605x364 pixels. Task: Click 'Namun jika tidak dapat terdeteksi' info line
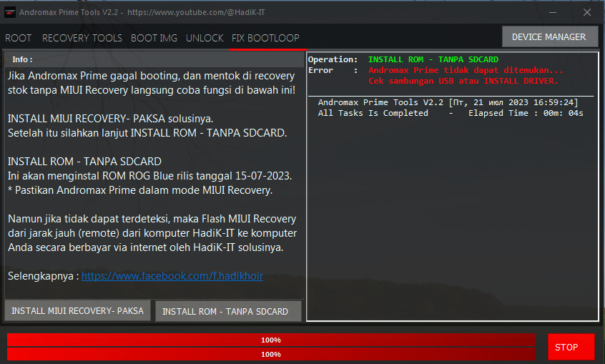tap(152, 219)
